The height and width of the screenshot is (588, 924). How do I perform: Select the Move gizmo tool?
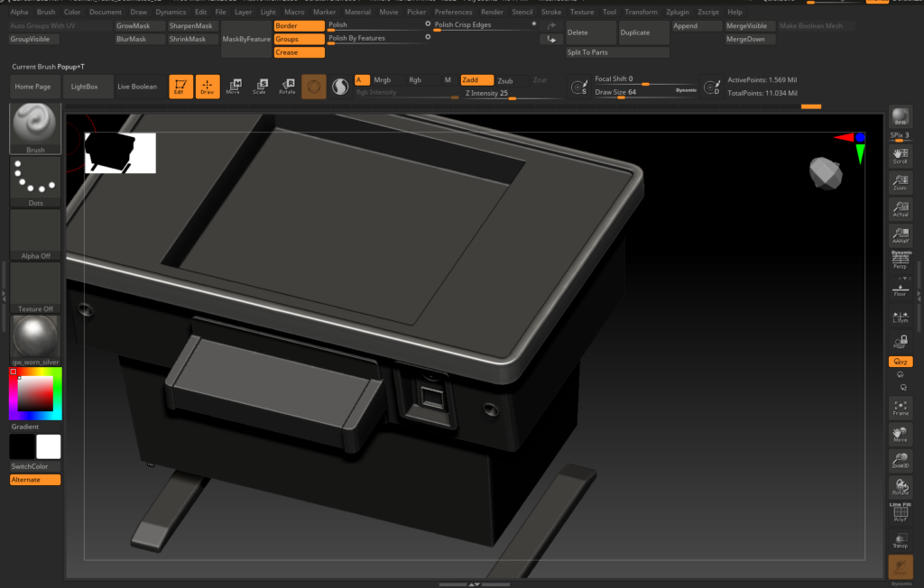click(x=234, y=87)
